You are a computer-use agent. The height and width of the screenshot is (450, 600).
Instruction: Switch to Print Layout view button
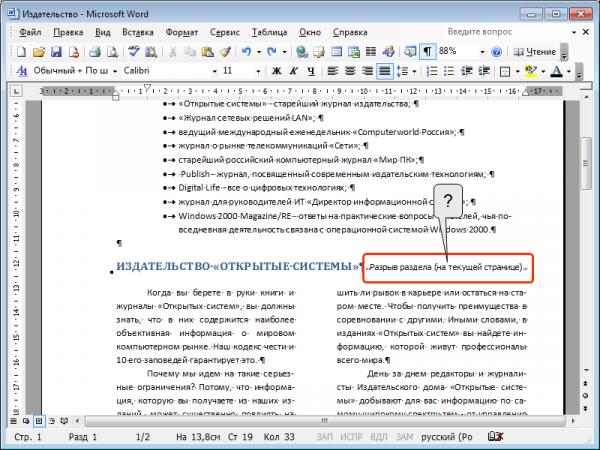click(x=39, y=421)
